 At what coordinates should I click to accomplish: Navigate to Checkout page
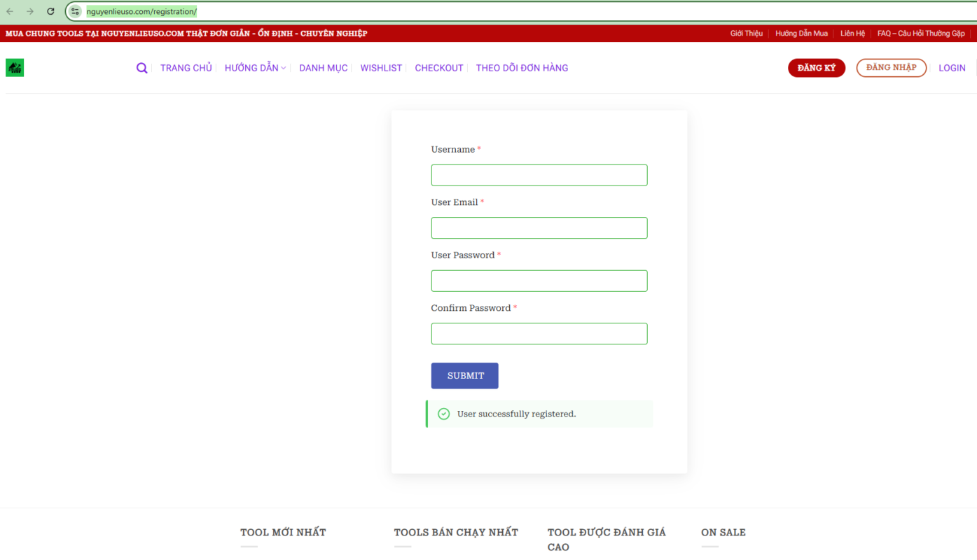[x=438, y=68]
